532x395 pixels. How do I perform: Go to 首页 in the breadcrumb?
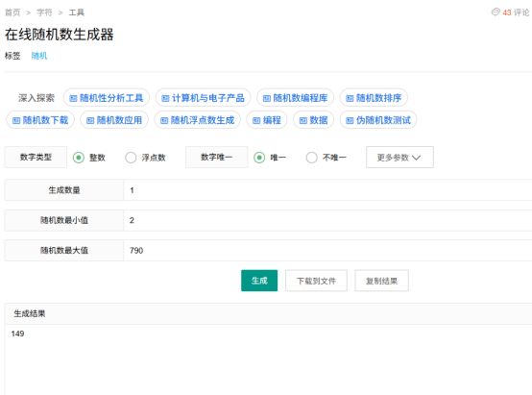pos(12,12)
